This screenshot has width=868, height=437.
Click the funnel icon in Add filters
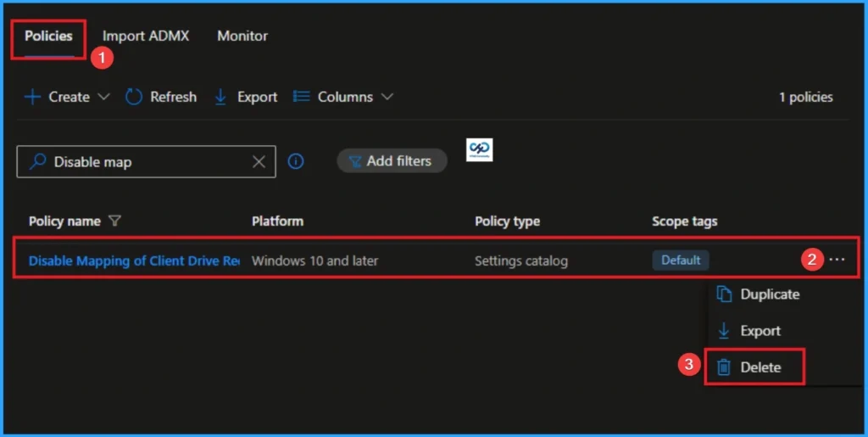[355, 161]
